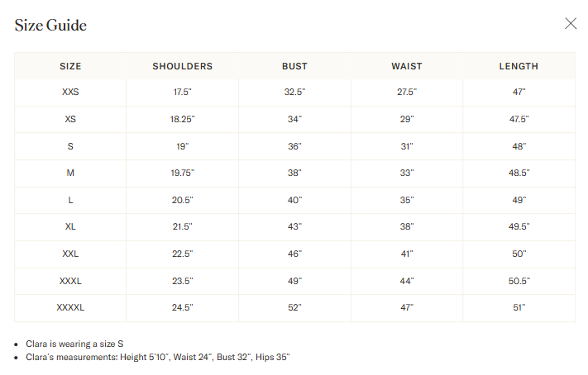Click the 27.5" waist measurement cell
The height and width of the screenshot is (375, 588).
coord(407,93)
